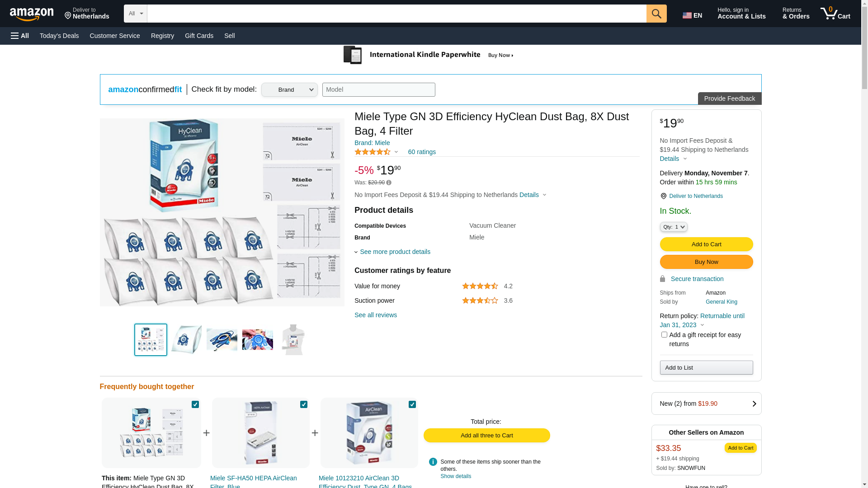
Task: Uncheck the Miele 10123210 AirClean bags item
Action: pos(412,404)
